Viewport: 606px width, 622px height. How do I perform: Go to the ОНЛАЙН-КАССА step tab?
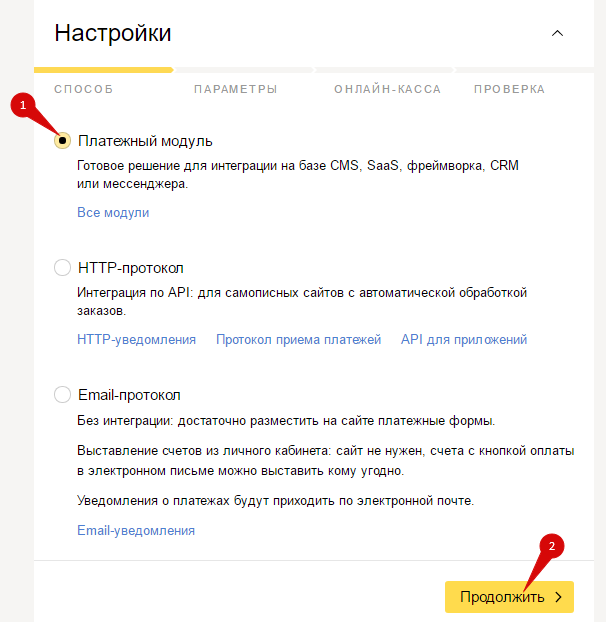point(387,89)
